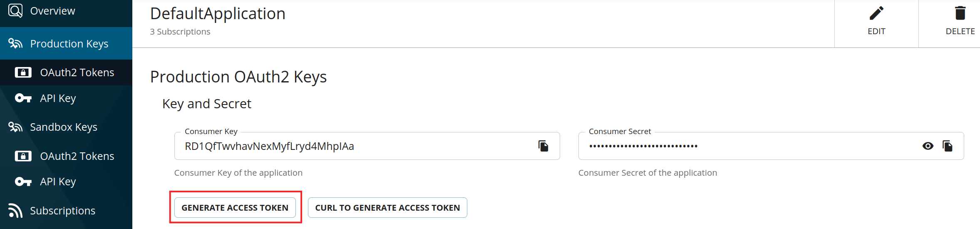Click the Edit pencil icon
This screenshot has height=229, width=980.
tap(876, 14)
